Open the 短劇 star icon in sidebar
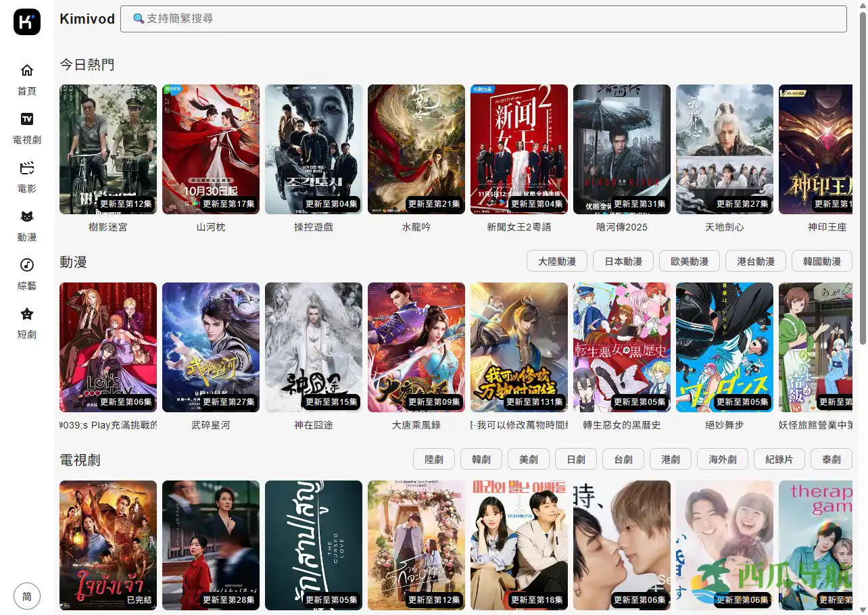868x615 pixels. (x=27, y=314)
